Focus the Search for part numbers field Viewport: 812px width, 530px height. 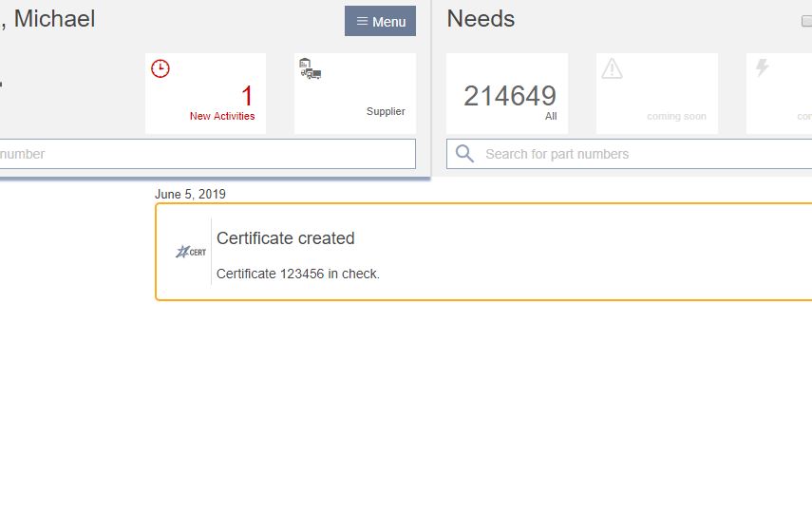[630, 154]
